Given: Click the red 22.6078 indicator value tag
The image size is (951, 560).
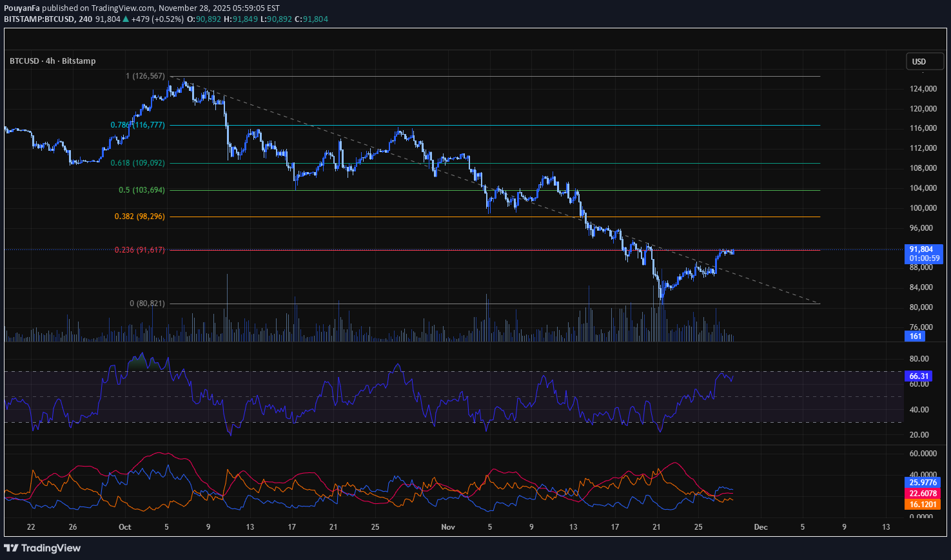Looking at the screenshot, I should point(923,494).
